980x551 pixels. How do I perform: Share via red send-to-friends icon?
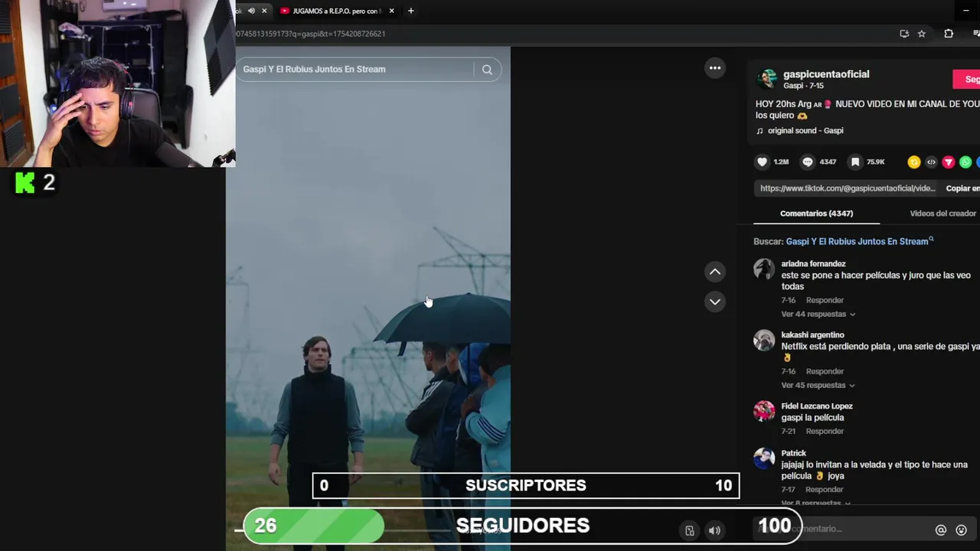click(x=949, y=161)
